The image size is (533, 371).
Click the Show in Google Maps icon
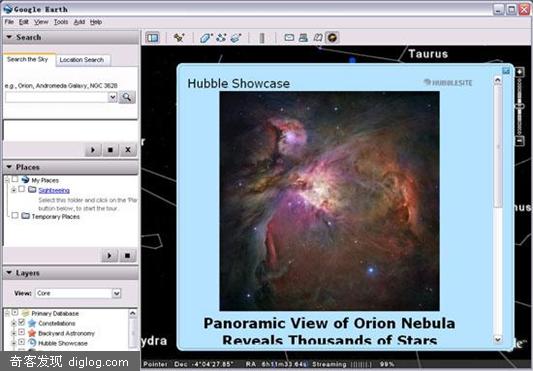click(x=317, y=37)
